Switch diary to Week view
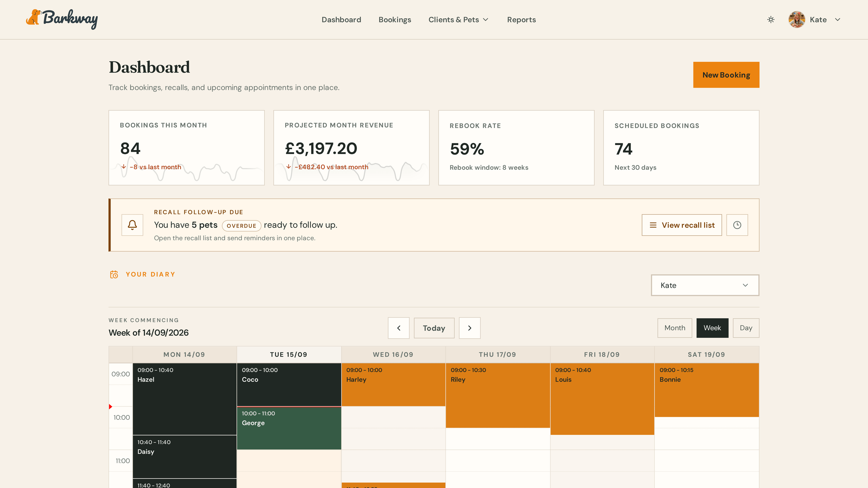Image resolution: width=868 pixels, height=488 pixels. (x=712, y=328)
